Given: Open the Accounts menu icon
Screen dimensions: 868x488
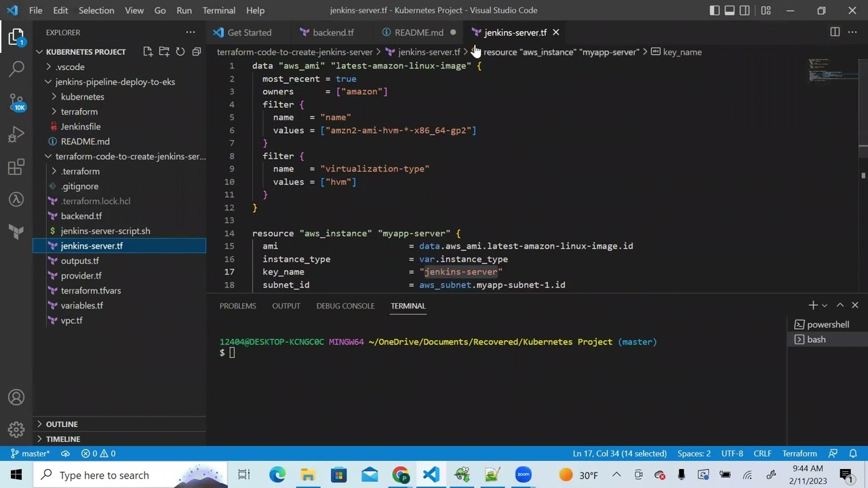Looking at the screenshot, I should click(x=16, y=398).
